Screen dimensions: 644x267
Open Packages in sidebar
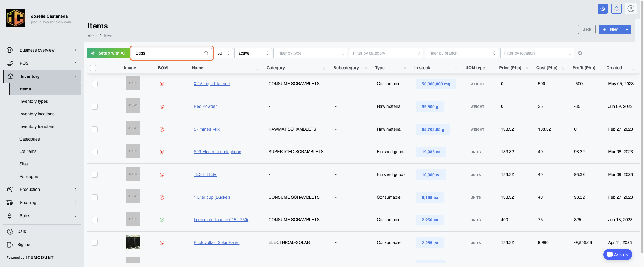click(29, 177)
